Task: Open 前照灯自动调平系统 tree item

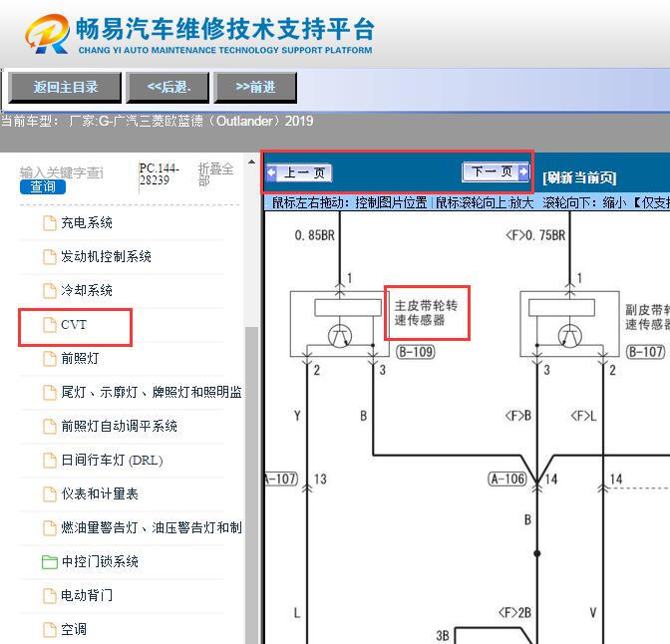Action: click(119, 426)
